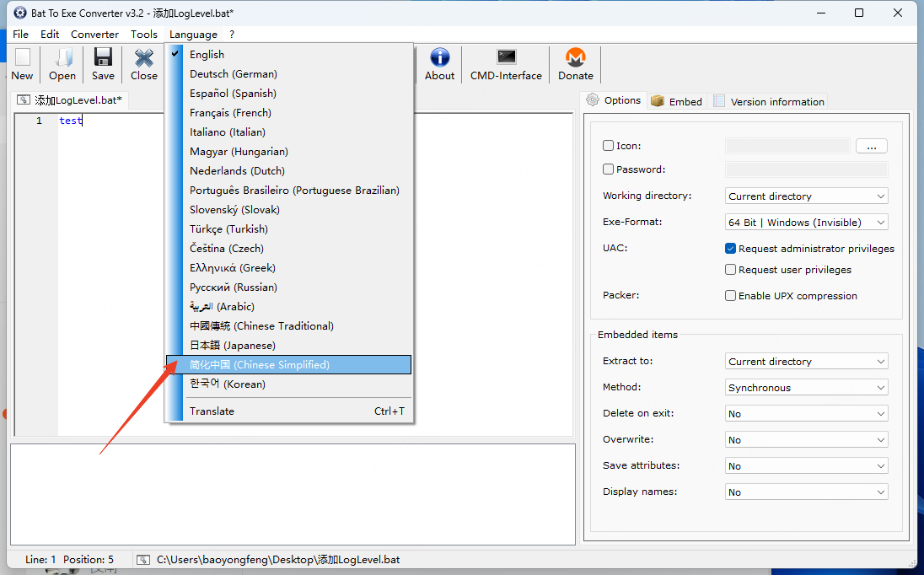Expand the Working directory dropdown
The width and height of the screenshot is (924, 575).
(x=806, y=196)
